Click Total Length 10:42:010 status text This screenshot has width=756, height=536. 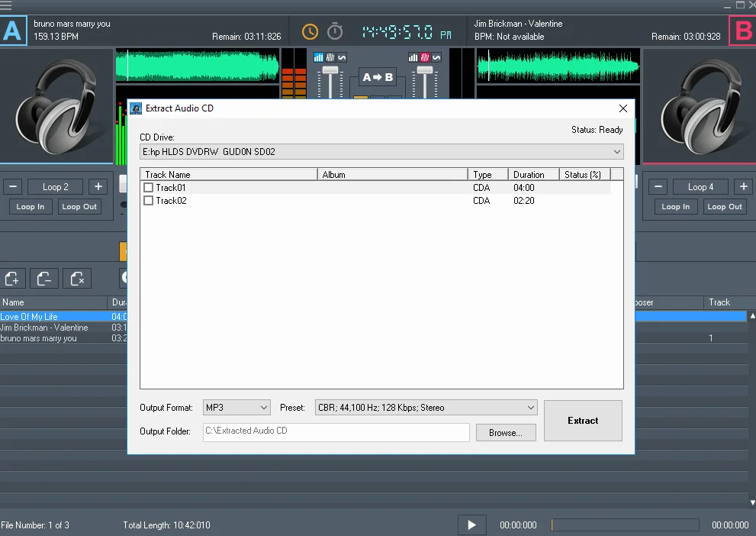tap(166, 525)
